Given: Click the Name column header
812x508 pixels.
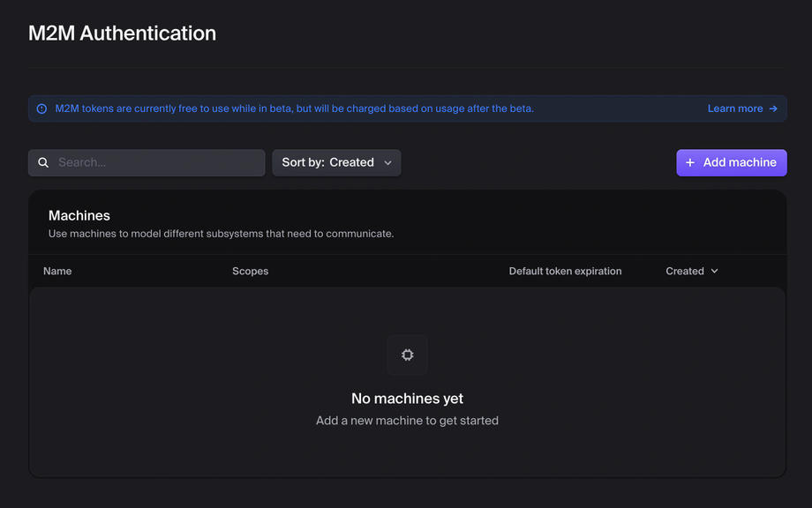Looking at the screenshot, I should click(57, 271).
